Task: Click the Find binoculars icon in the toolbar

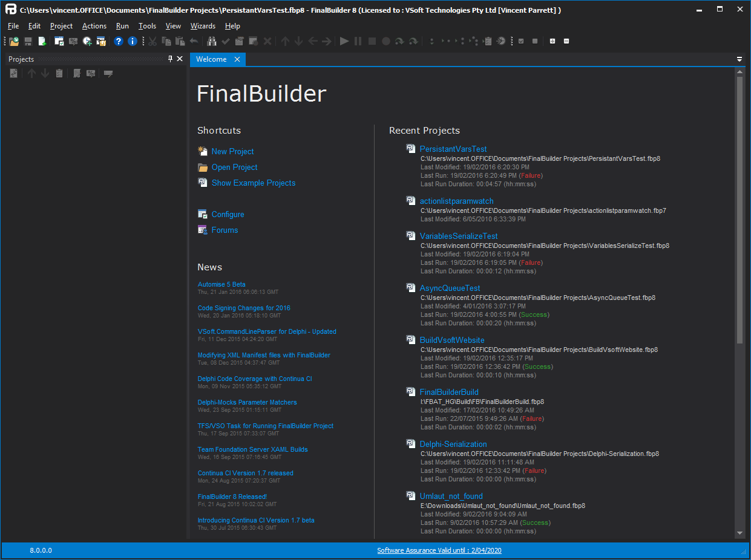Action: [x=212, y=41]
